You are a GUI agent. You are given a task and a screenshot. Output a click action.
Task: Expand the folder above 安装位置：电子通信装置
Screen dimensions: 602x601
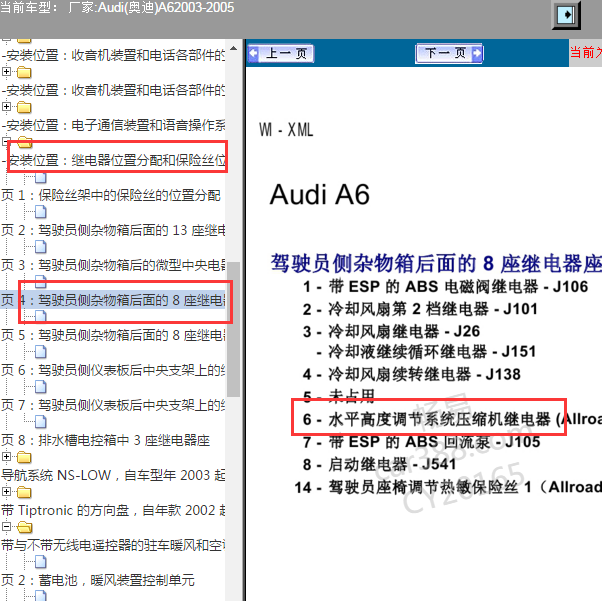(6, 106)
